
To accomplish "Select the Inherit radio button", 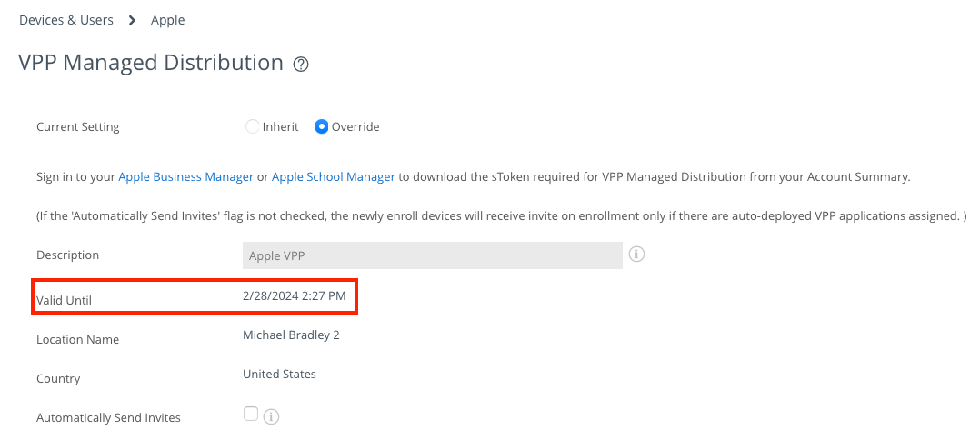I will click(x=253, y=126).
